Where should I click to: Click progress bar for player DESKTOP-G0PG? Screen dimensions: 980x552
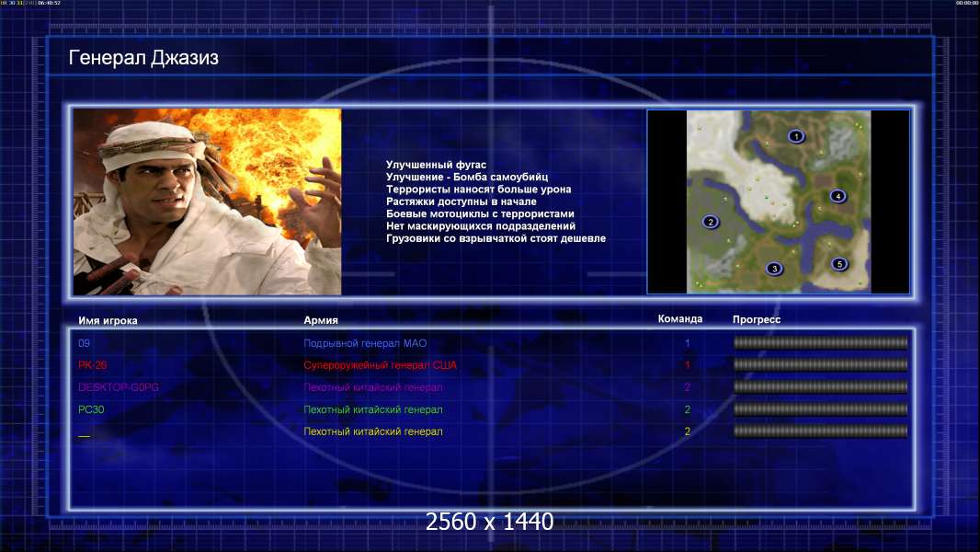click(821, 387)
